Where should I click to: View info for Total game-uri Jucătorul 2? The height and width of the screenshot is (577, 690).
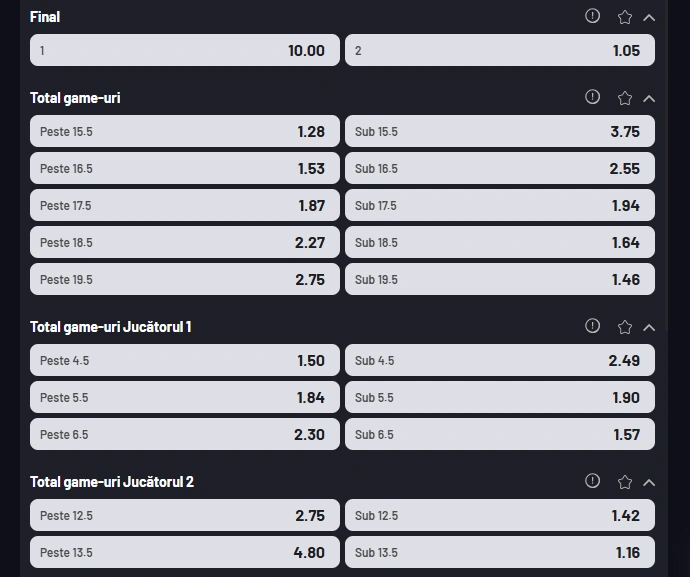click(592, 481)
